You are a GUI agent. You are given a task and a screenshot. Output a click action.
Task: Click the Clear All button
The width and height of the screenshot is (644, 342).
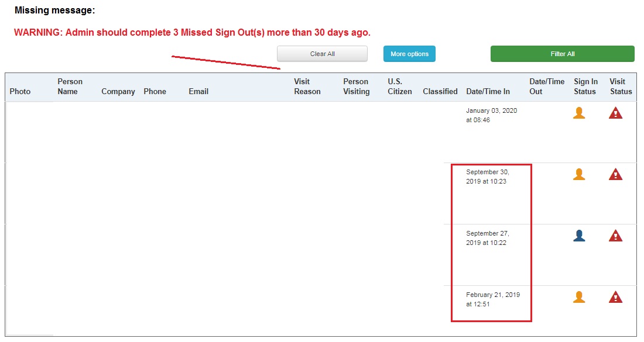coord(322,53)
